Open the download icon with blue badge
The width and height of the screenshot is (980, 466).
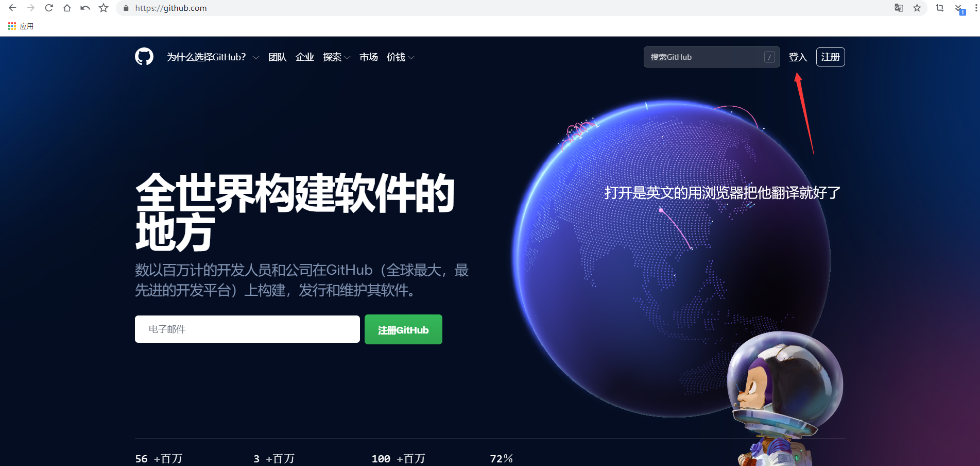point(959,9)
